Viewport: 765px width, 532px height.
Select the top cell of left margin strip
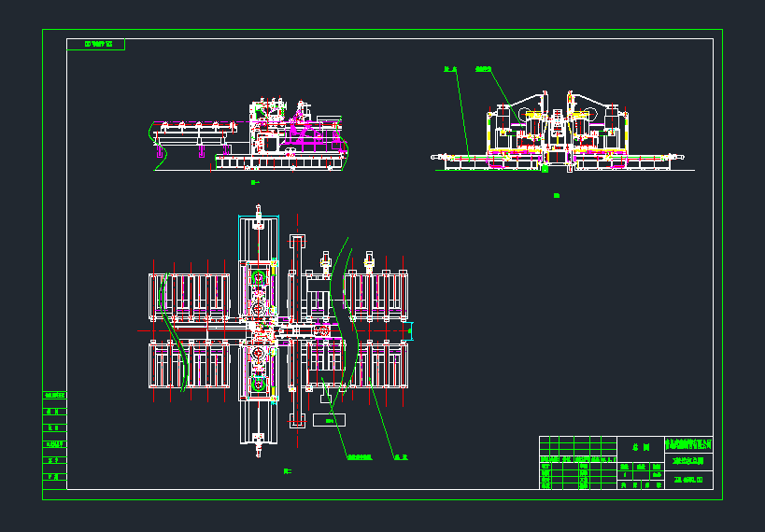click(55, 396)
